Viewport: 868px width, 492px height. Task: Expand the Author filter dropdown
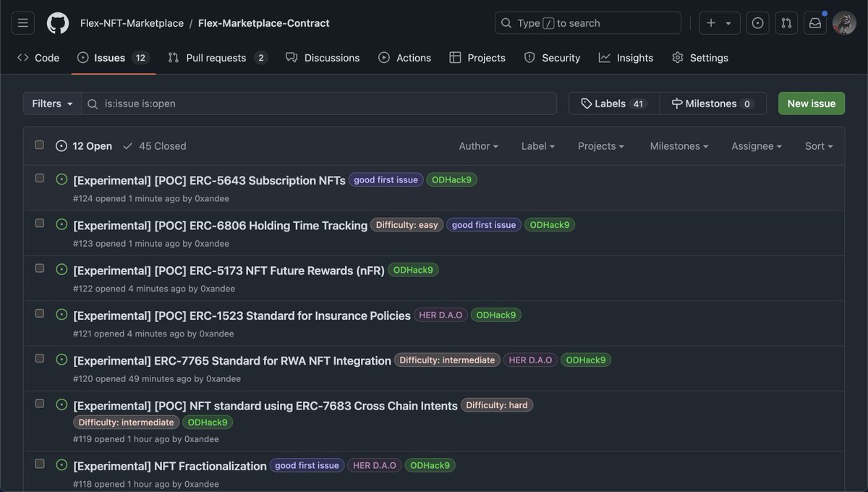[x=478, y=146]
